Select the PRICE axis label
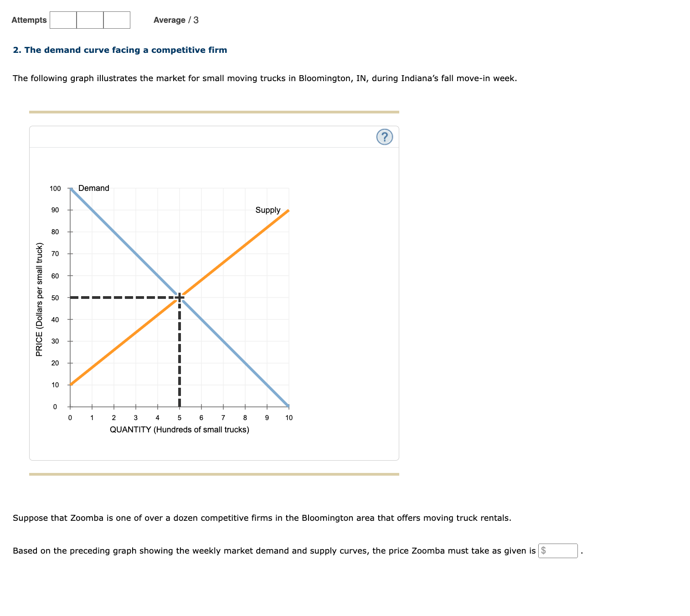This screenshot has width=690, height=616. [x=39, y=297]
